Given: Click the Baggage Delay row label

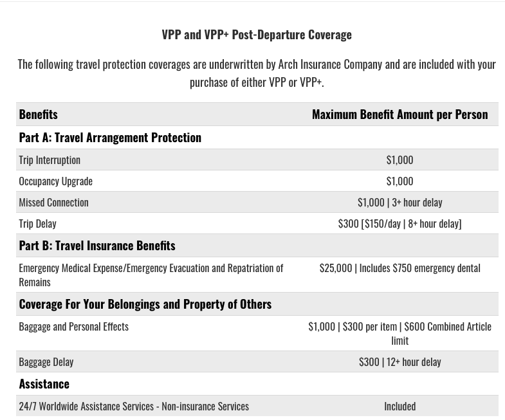Looking at the screenshot, I should pos(46,361).
